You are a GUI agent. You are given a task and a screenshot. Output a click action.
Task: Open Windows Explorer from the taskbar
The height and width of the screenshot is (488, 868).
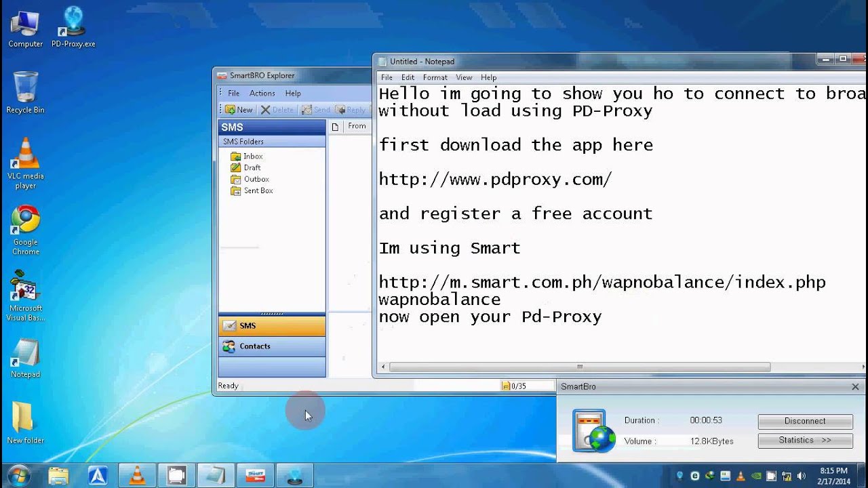pos(59,475)
